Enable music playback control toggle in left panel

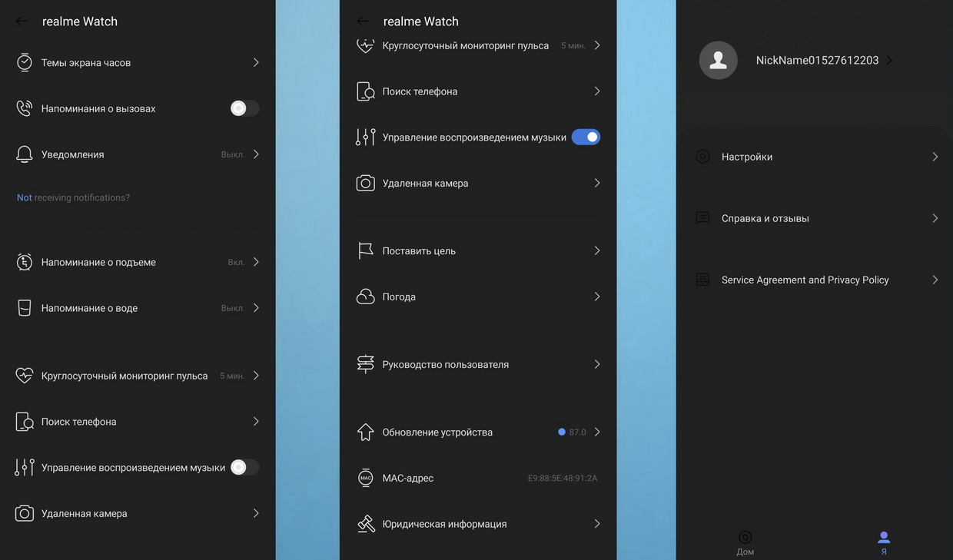click(244, 467)
